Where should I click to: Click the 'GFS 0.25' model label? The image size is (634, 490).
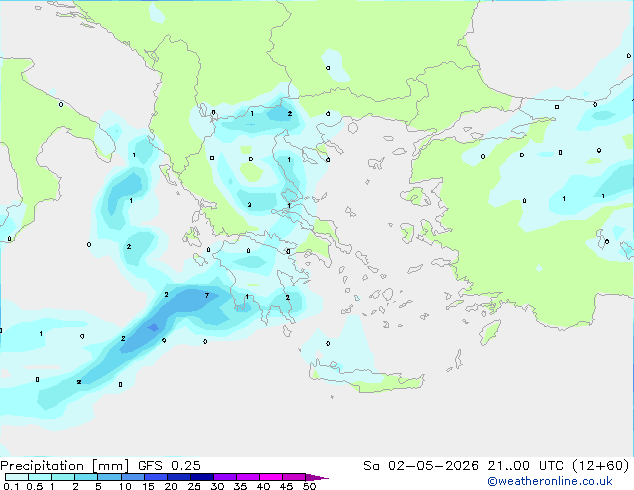click(x=169, y=466)
